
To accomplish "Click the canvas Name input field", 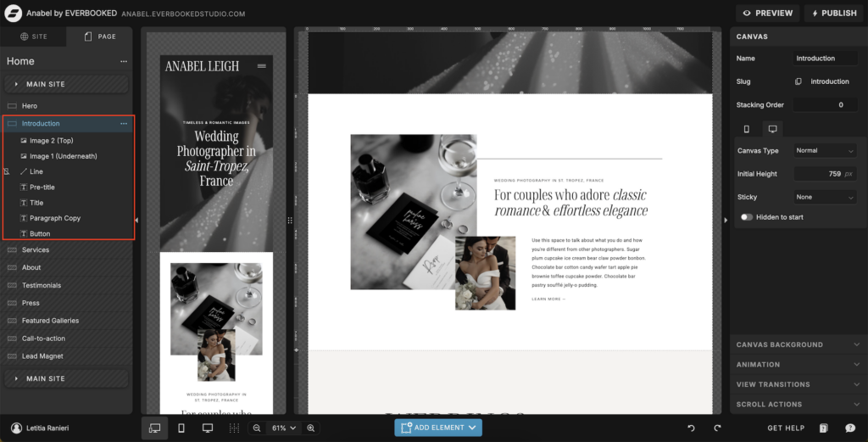I will pos(826,59).
